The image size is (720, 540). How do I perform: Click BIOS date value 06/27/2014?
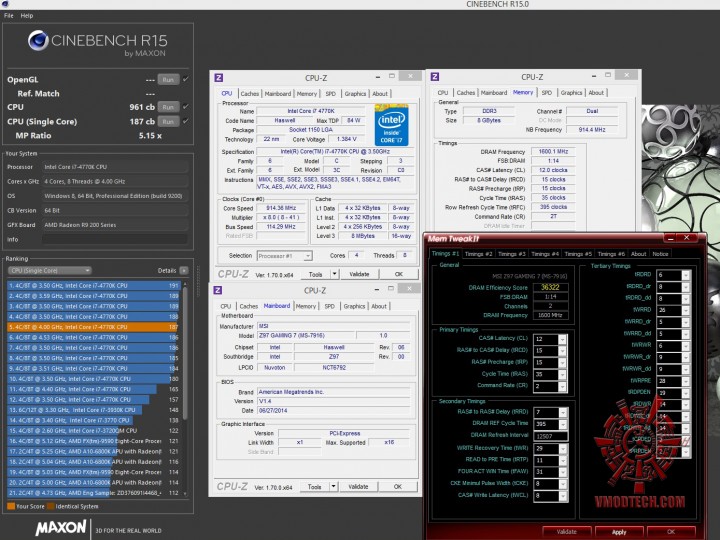(333, 411)
